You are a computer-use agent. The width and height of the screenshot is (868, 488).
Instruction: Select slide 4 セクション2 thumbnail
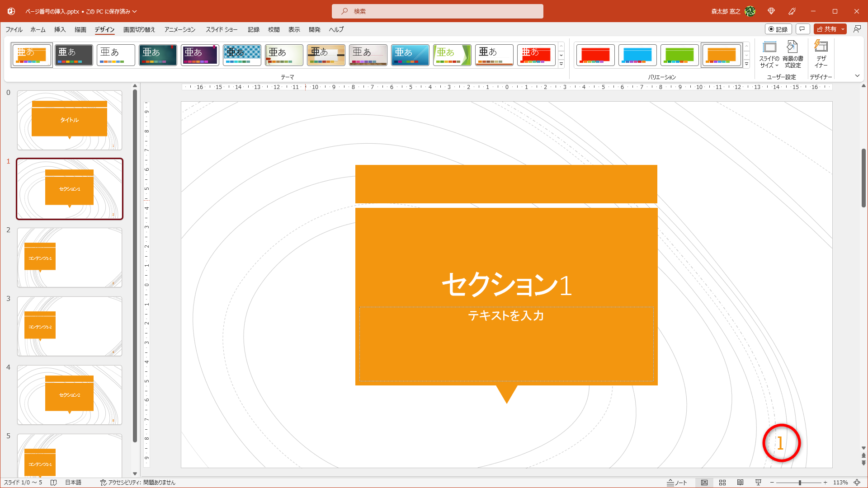coord(70,394)
